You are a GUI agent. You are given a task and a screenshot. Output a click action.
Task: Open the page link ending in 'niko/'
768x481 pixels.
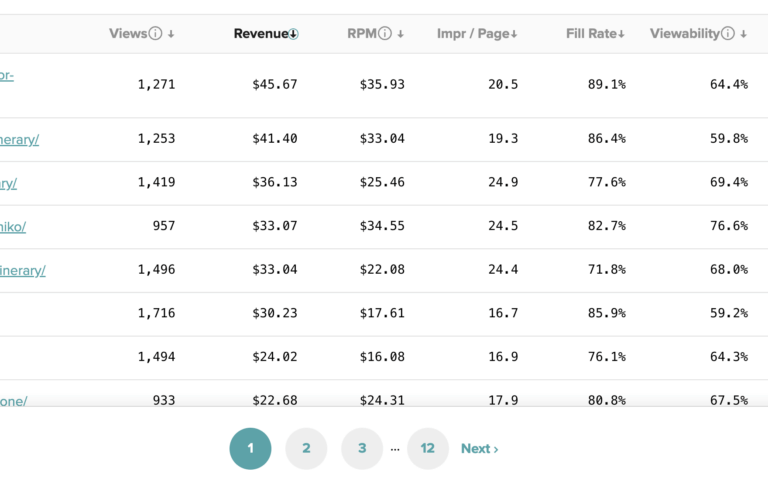13,227
